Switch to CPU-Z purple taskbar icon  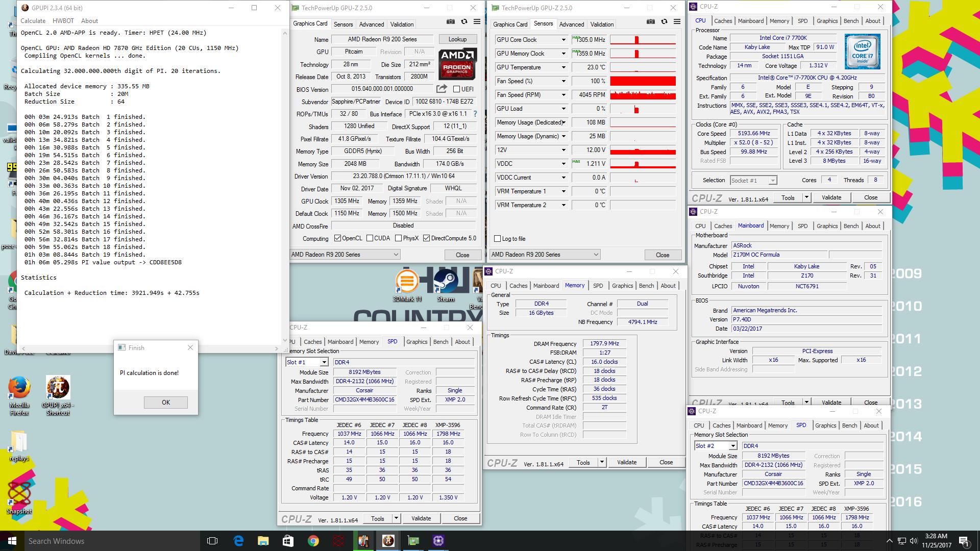coord(438,541)
